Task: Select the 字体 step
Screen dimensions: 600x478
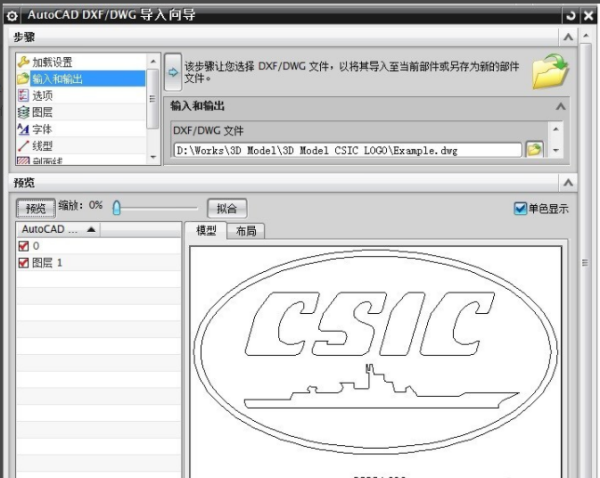Action: (x=81, y=129)
